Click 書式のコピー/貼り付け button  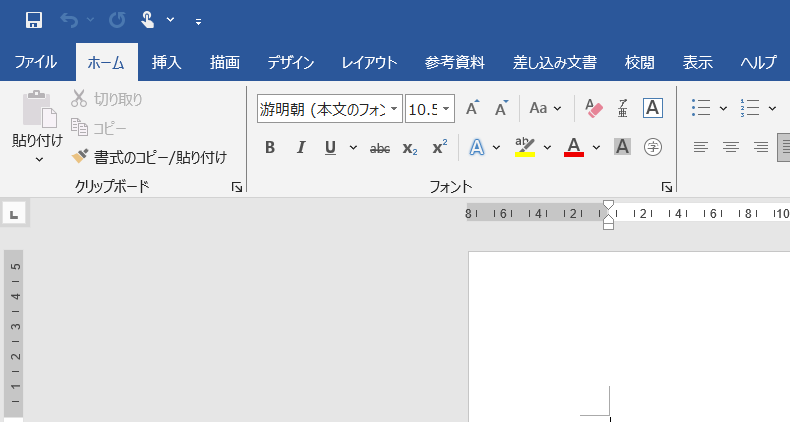coord(150,157)
